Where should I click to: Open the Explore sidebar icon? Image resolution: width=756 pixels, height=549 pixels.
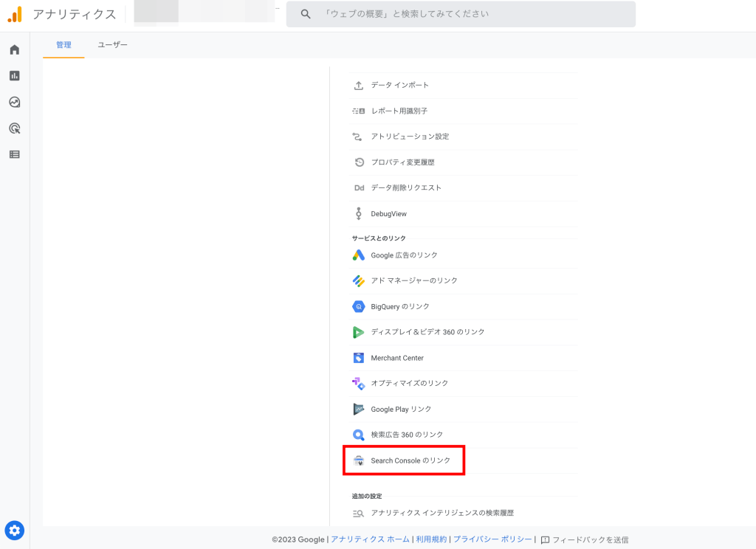click(15, 102)
